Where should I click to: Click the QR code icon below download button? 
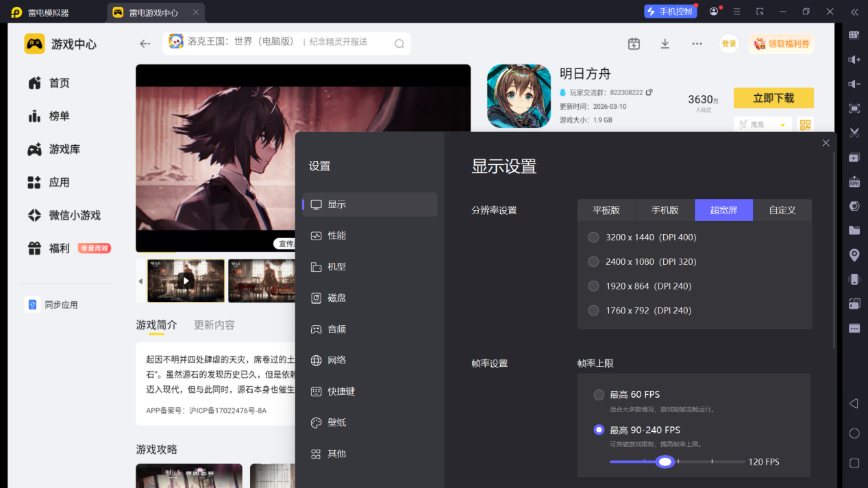click(x=806, y=125)
